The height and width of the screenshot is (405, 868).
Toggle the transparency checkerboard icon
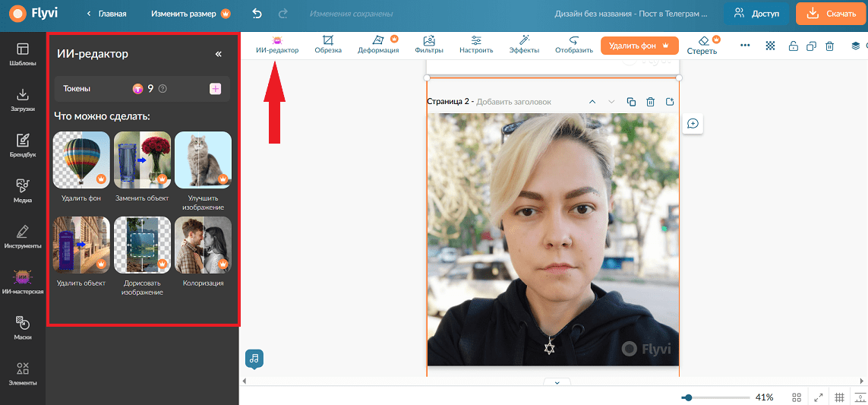coord(770,46)
